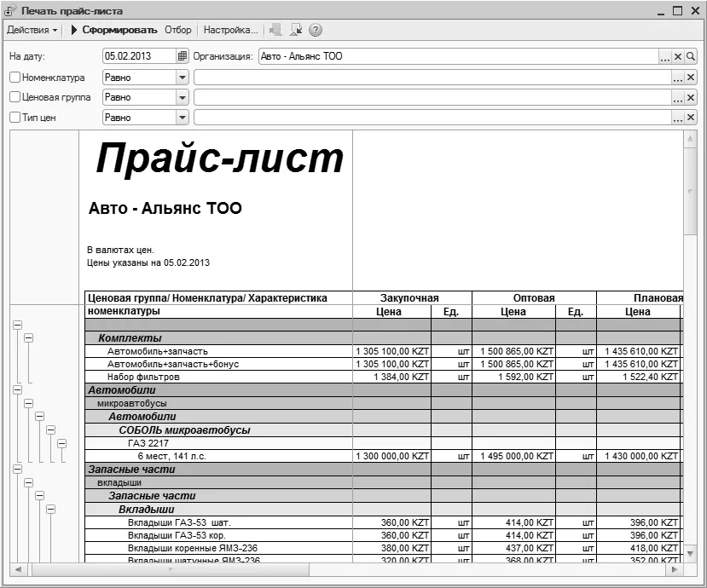Click price cell 1 495 000,00 KZT

514,456
